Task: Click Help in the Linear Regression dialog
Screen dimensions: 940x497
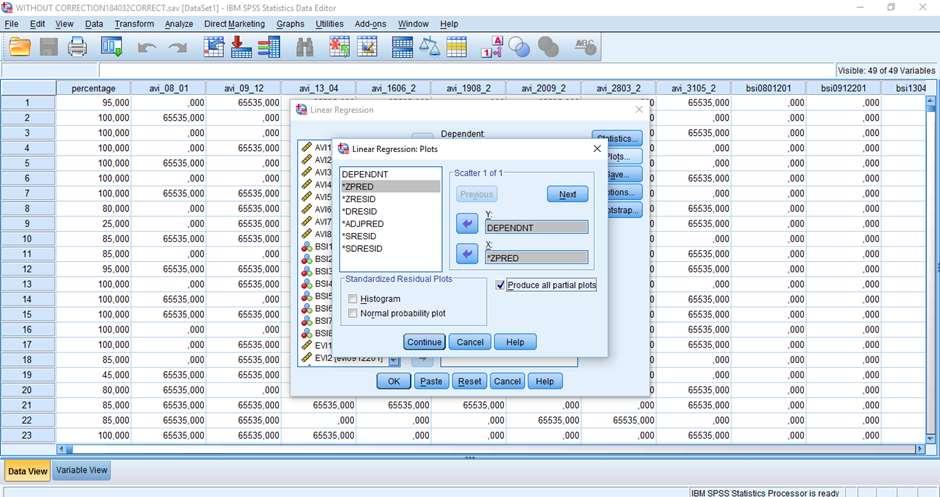Action: [x=545, y=381]
